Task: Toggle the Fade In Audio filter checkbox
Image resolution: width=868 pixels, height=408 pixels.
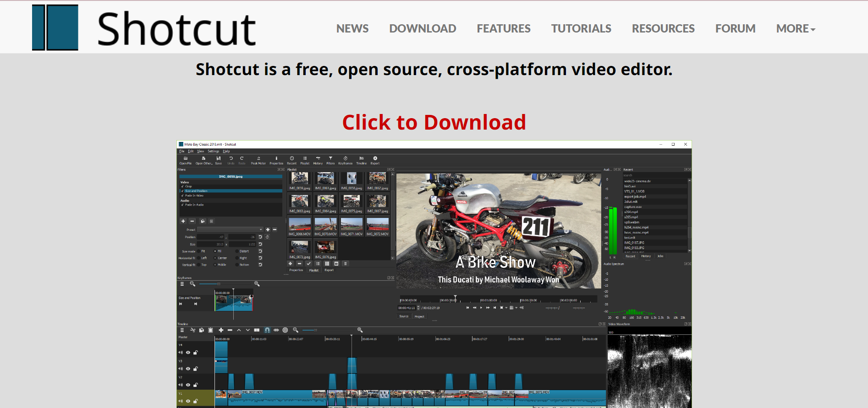Action: 182,205
